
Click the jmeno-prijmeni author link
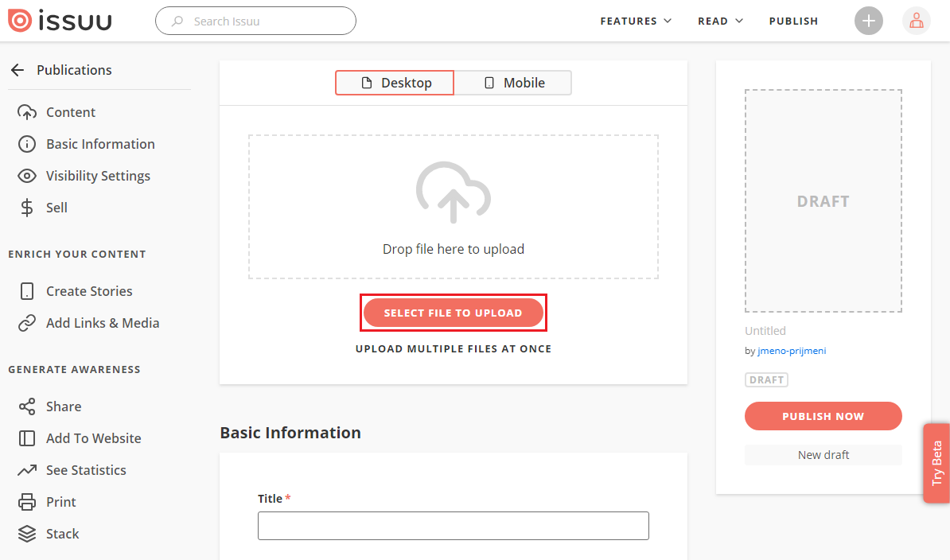coord(792,351)
